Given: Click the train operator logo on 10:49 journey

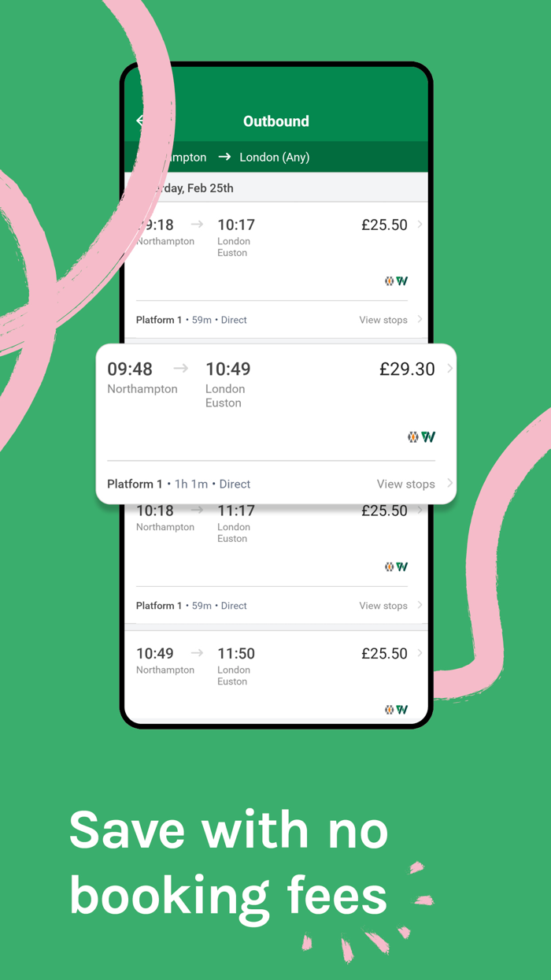Looking at the screenshot, I should pos(396,710).
